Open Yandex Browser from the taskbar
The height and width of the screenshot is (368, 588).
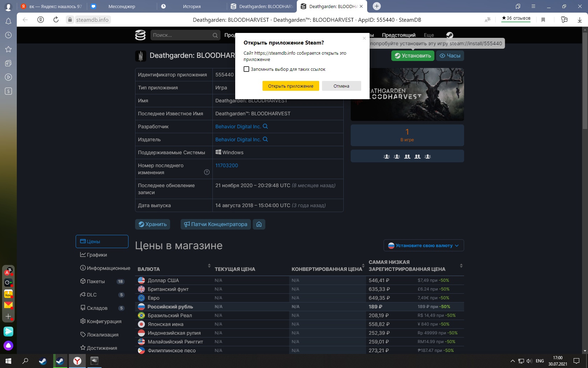[x=77, y=361]
